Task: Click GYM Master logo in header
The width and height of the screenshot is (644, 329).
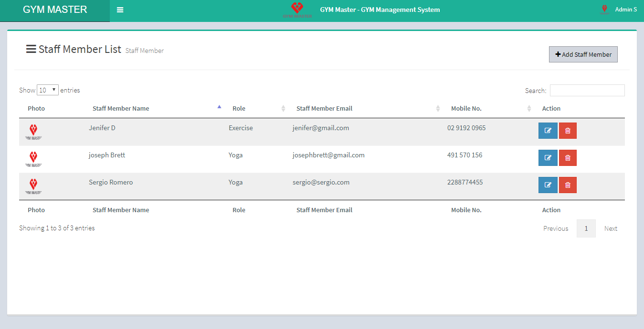Action: (x=297, y=10)
